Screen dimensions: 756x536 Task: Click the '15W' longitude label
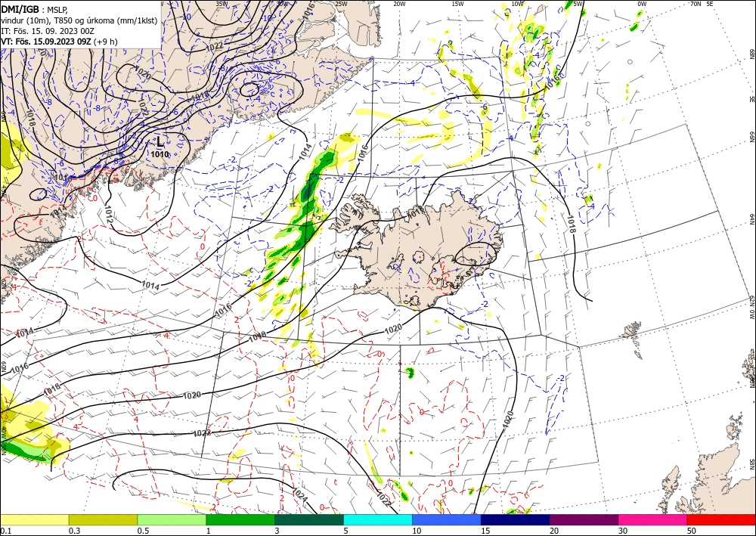coord(458,4)
